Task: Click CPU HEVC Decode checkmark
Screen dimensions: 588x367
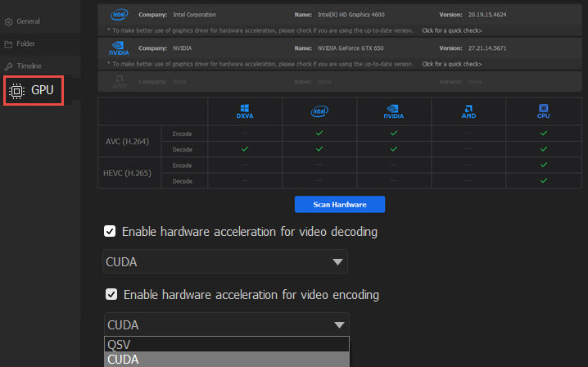Action: click(x=544, y=180)
